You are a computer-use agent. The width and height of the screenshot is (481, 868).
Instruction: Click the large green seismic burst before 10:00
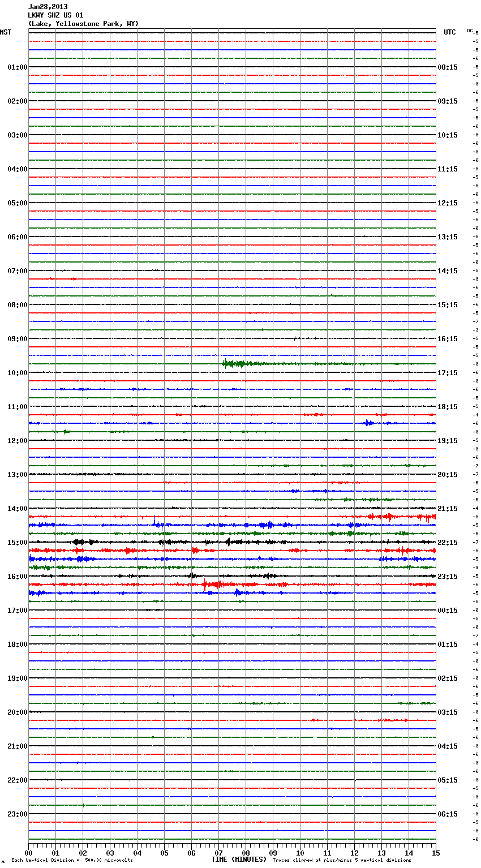point(234,363)
